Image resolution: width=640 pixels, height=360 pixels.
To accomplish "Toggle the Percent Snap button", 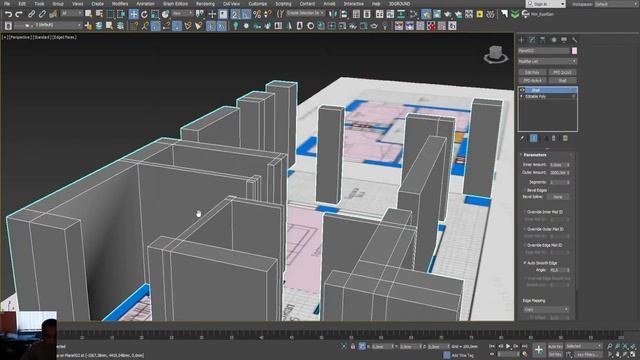I will pyautogui.click(x=257, y=14).
